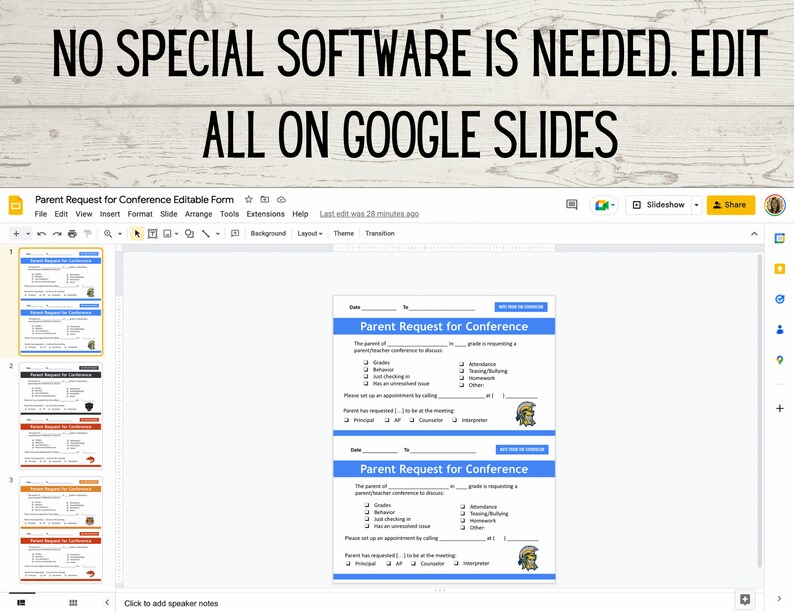Open the last edit history link
The width and height of the screenshot is (794, 613).
pos(369,214)
